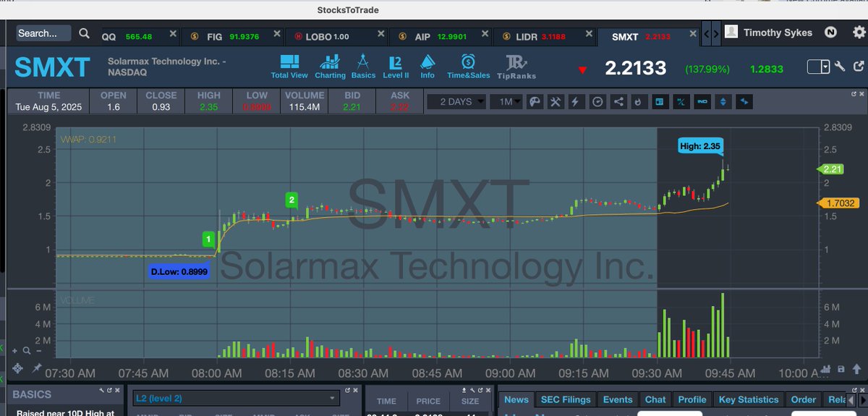Viewport: 868px width, 416px height.
Task: Click the pin icon below chart
Action: (x=36, y=368)
